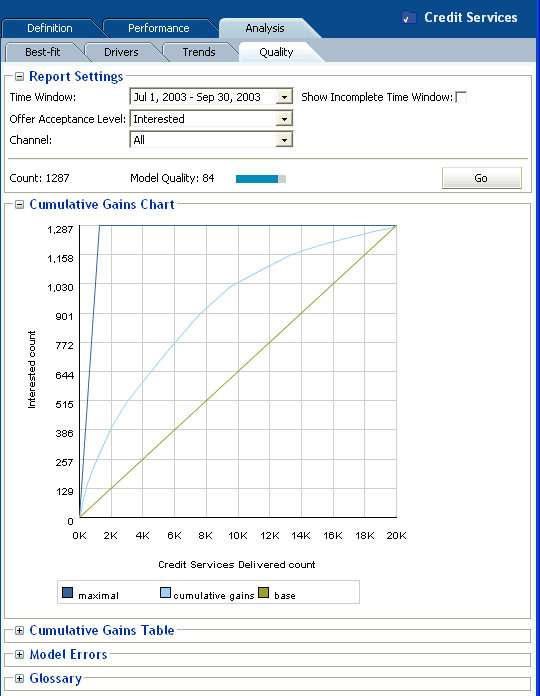The height and width of the screenshot is (696, 540).
Task: Expand the Cumulative Gains Table section
Action: 19,630
